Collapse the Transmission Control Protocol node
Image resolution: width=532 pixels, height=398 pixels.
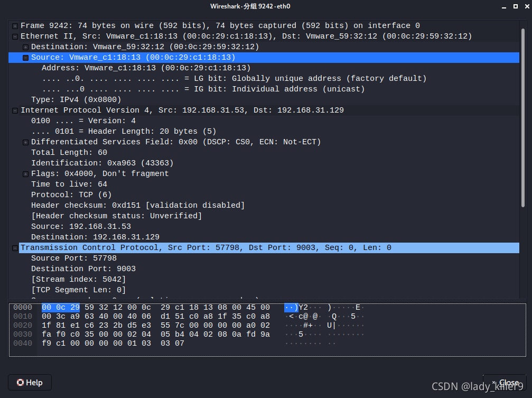click(15, 248)
